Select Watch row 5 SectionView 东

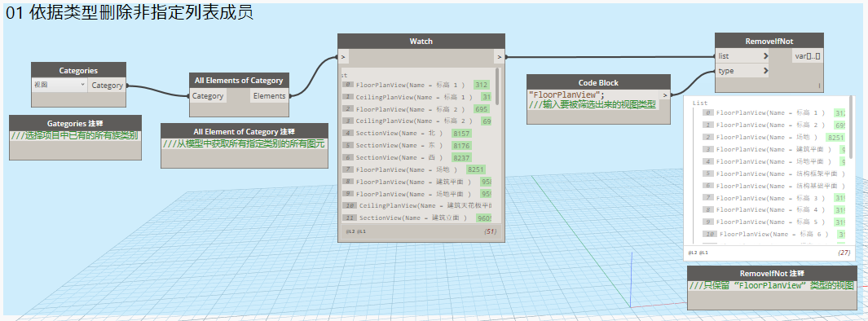[407, 146]
